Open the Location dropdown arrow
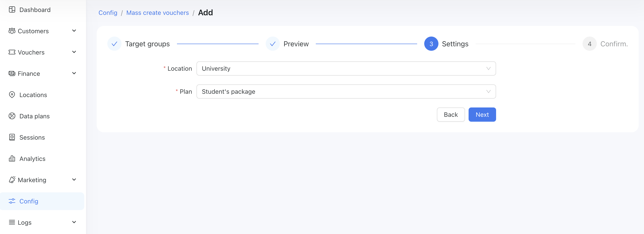Image resolution: width=644 pixels, height=234 pixels. pos(488,69)
